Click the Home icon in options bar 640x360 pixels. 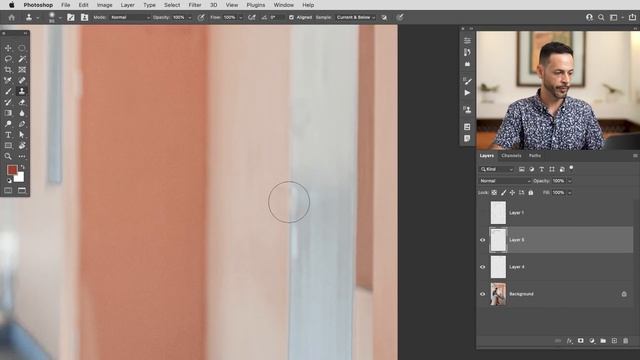(11, 18)
